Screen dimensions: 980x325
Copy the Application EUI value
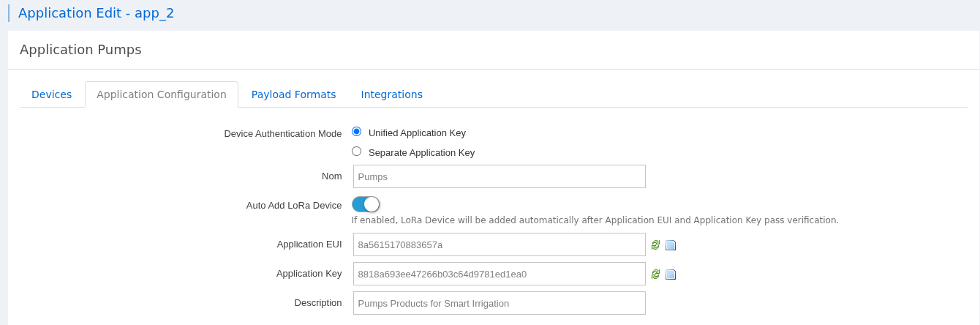point(671,245)
